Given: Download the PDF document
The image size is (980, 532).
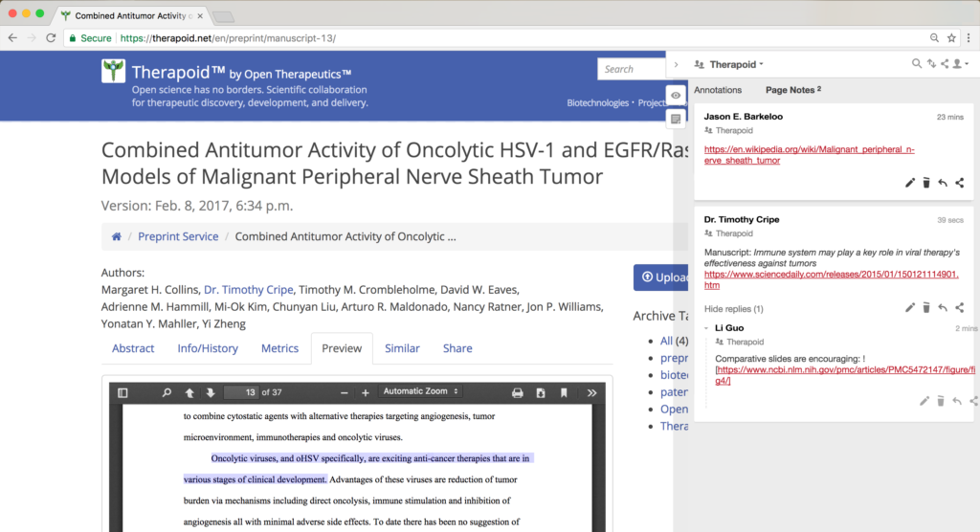Looking at the screenshot, I should point(541,392).
